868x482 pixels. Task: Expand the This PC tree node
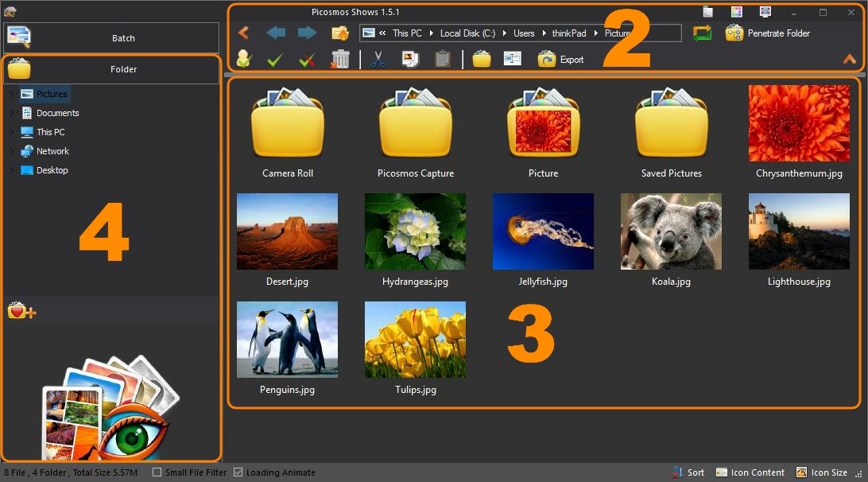11,132
